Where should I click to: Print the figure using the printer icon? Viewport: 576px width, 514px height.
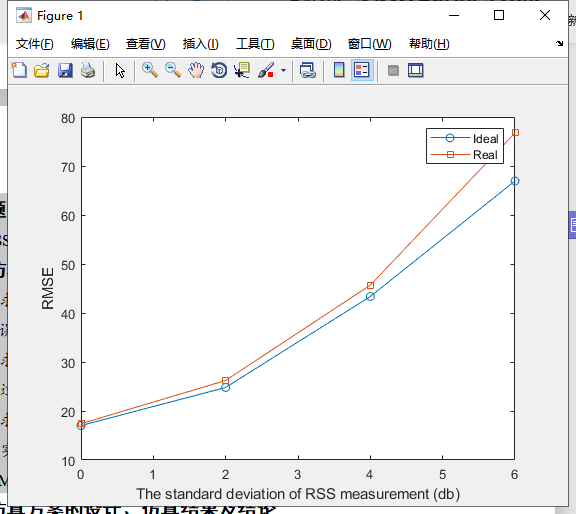tap(88, 70)
